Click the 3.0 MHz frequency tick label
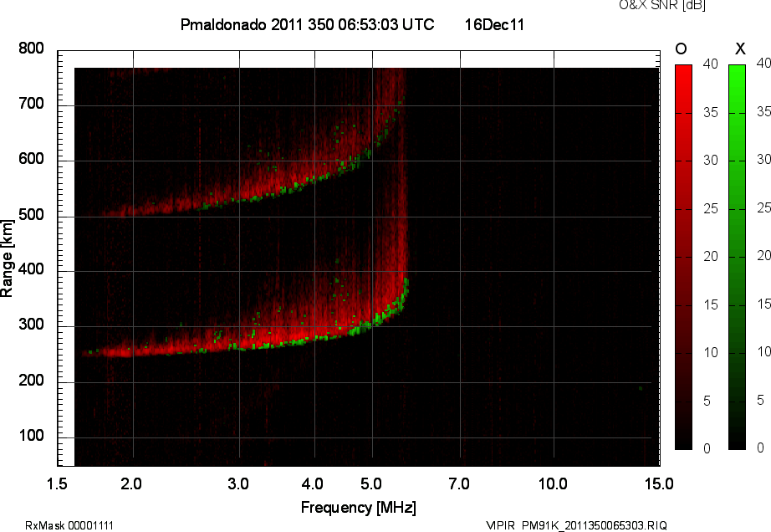This screenshot has height=532, width=771. coord(238,484)
